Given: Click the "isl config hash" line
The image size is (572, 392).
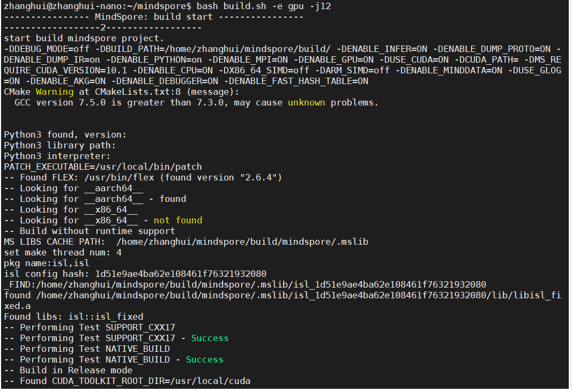Looking at the screenshot, I should click(x=135, y=274).
